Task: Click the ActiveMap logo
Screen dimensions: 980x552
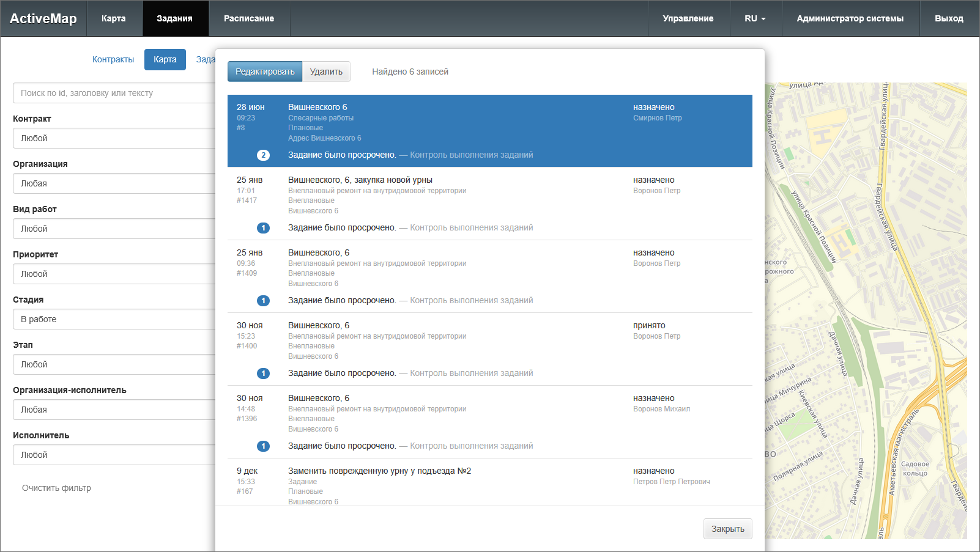Action: coord(43,18)
